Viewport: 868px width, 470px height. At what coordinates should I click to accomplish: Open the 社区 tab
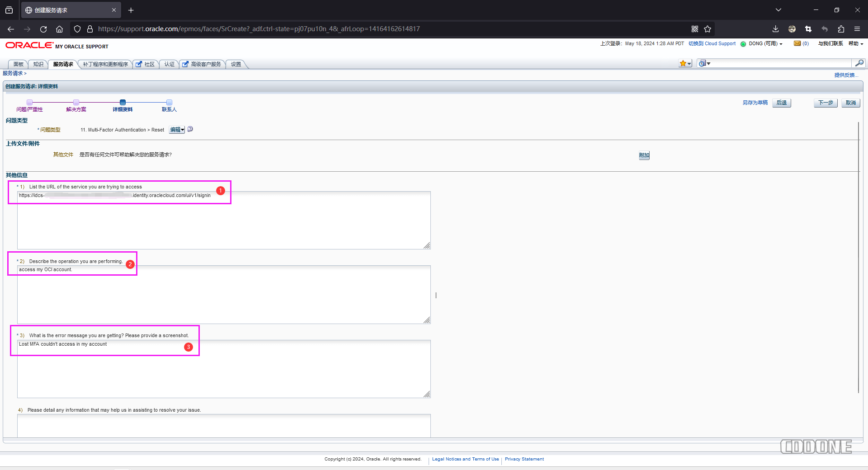[x=146, y=64]
